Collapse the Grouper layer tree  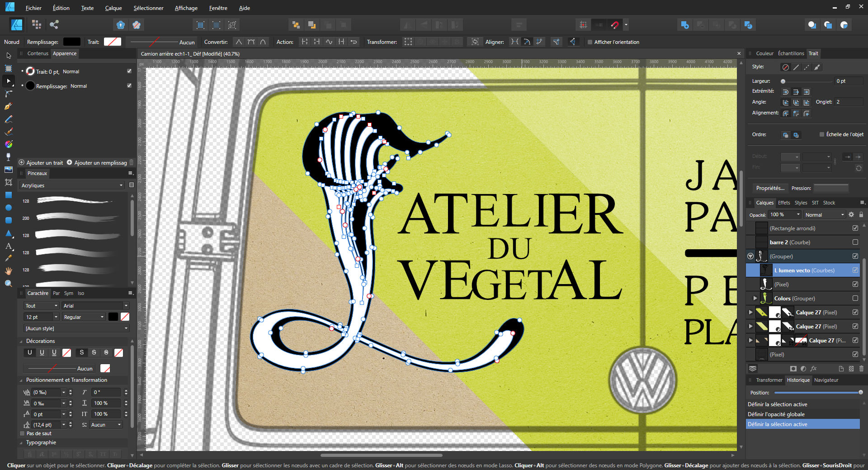(750, 256)
